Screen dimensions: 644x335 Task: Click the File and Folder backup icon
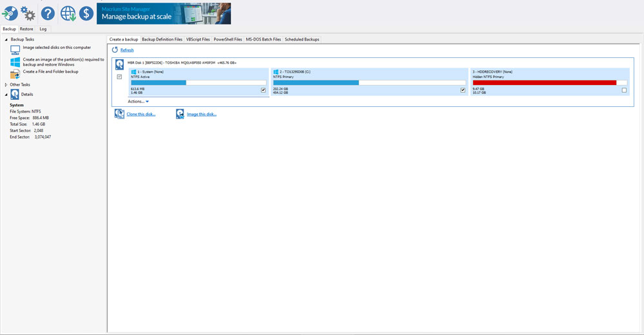point(15,74)
